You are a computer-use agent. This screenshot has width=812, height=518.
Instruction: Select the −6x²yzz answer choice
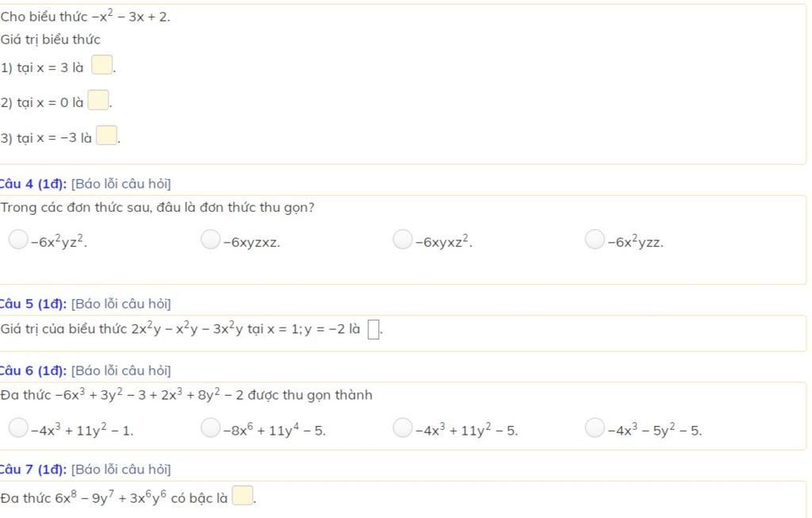click(595, 240)
